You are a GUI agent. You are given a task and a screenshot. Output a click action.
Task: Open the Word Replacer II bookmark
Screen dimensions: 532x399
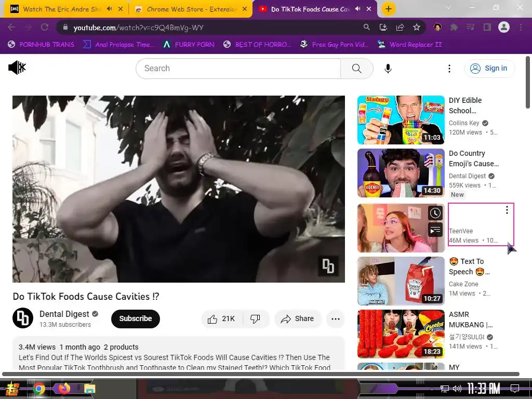410,45
